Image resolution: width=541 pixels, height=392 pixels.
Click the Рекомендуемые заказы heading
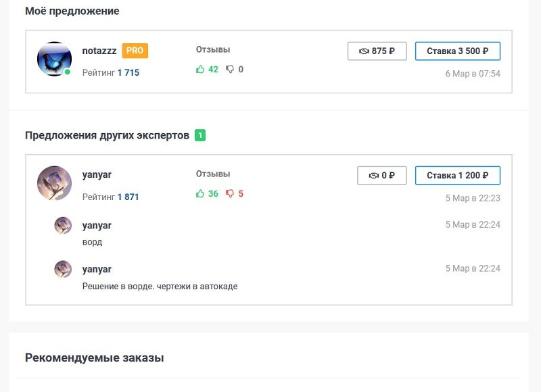point(94,358)
